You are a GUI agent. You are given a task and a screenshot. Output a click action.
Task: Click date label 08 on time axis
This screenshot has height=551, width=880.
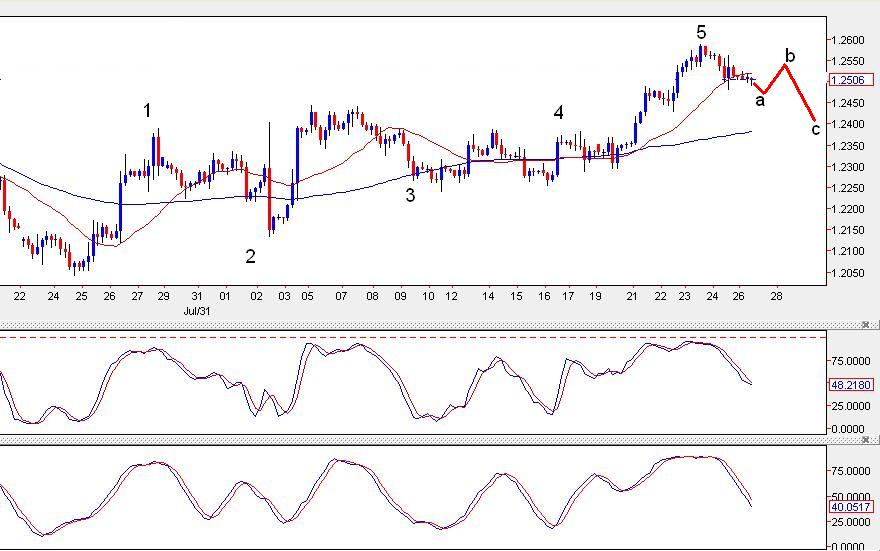(372, 296)
